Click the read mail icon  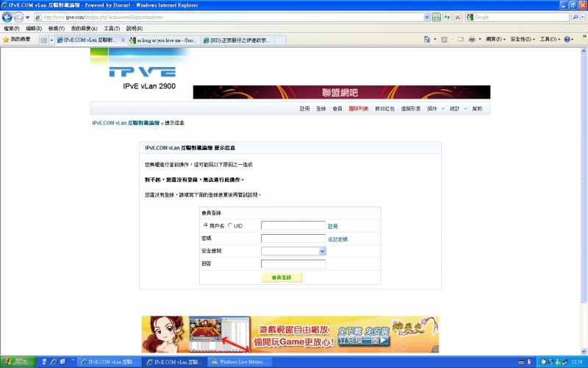(x=461, y=40)
